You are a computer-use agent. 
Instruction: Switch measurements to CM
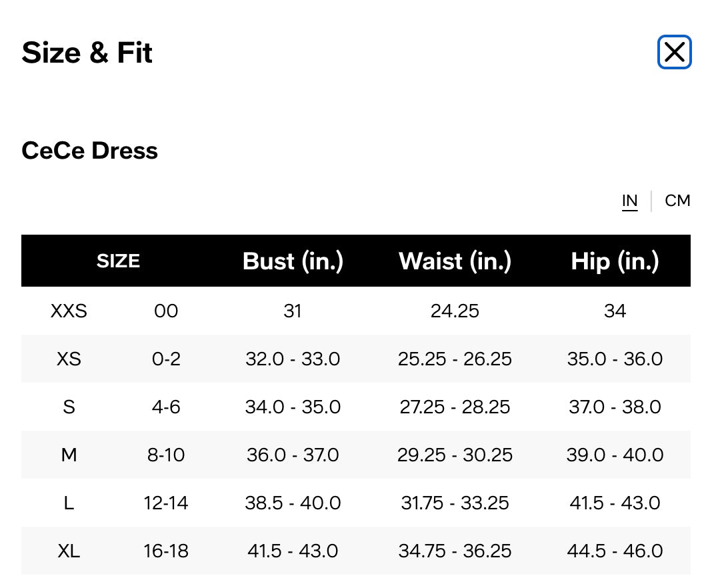click(677, 201)
